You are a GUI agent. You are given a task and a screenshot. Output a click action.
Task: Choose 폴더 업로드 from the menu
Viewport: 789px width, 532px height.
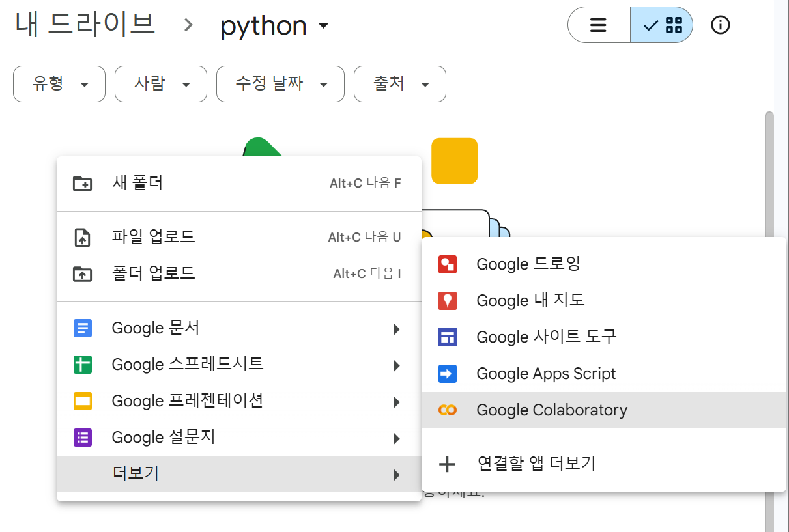[239, 273]
